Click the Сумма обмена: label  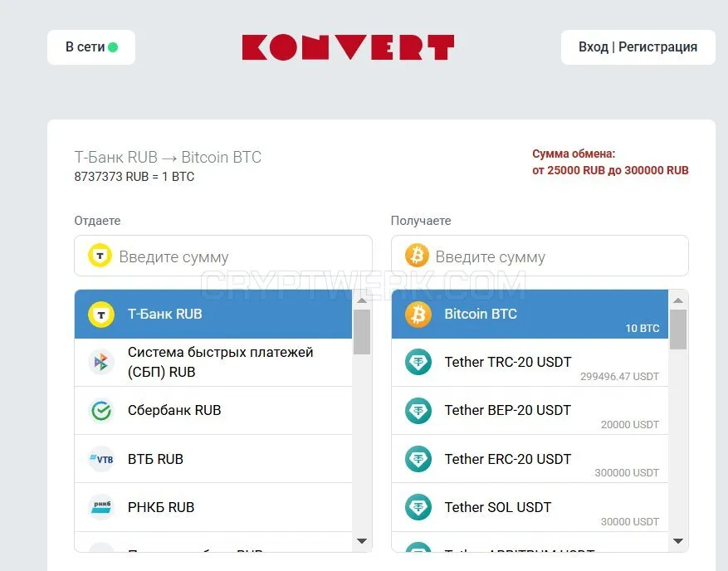(x=574, y=154)
